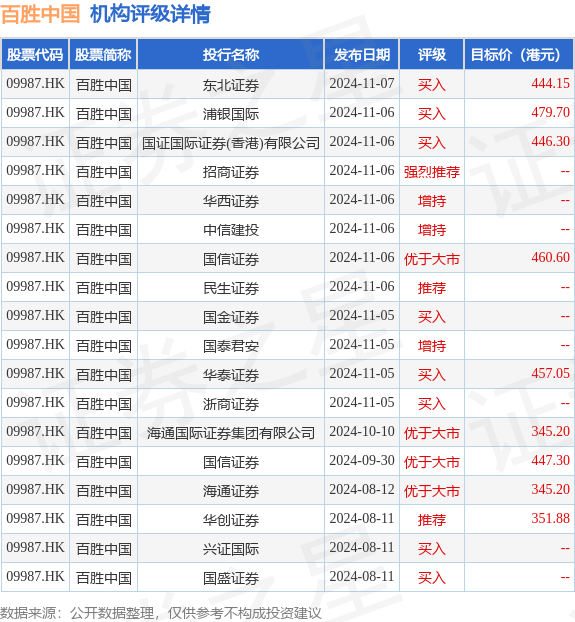Click target price 479.70

pyautogui.click(x=550, y=112)
